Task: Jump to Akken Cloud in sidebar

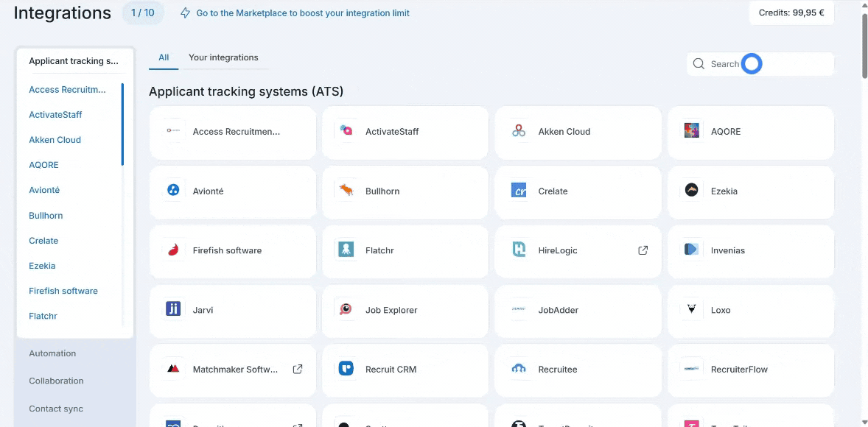Action: [x=55, y=140]
